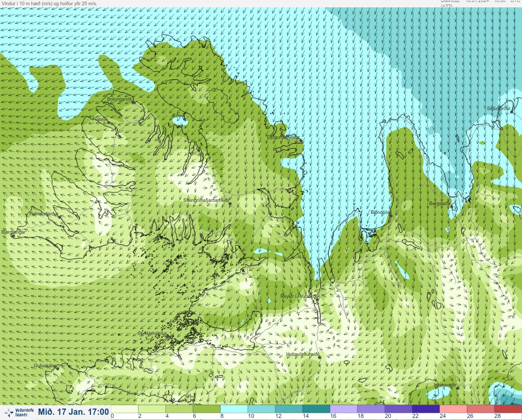Select the Siglufjörður station label

(x=499, y=109)
